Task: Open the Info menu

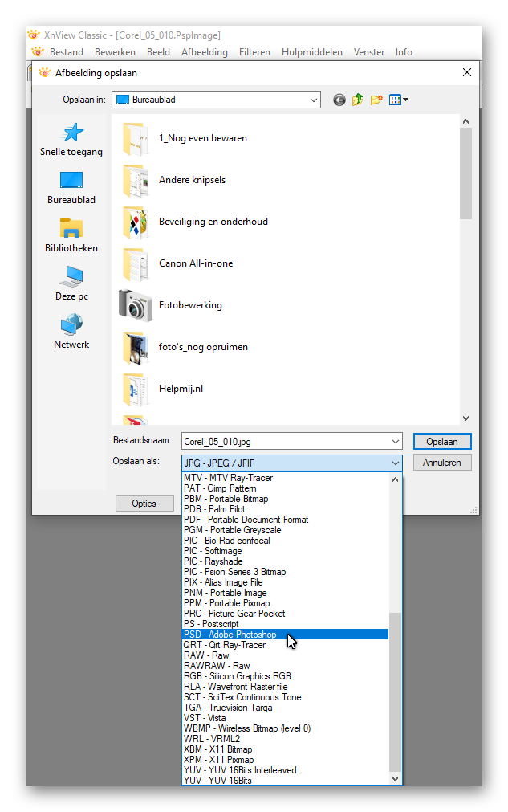Action: (404, 52)
